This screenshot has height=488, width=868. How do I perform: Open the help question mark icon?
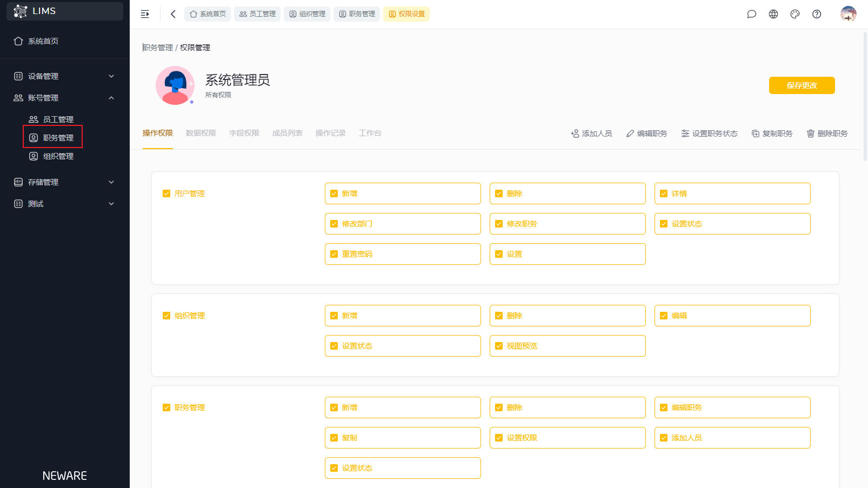click(817, 14)
